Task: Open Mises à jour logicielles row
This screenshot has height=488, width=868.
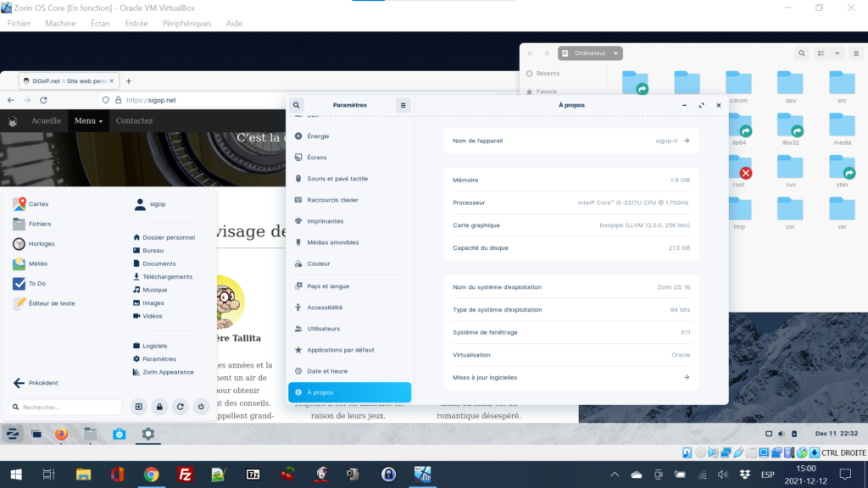Action: (571, 378)
